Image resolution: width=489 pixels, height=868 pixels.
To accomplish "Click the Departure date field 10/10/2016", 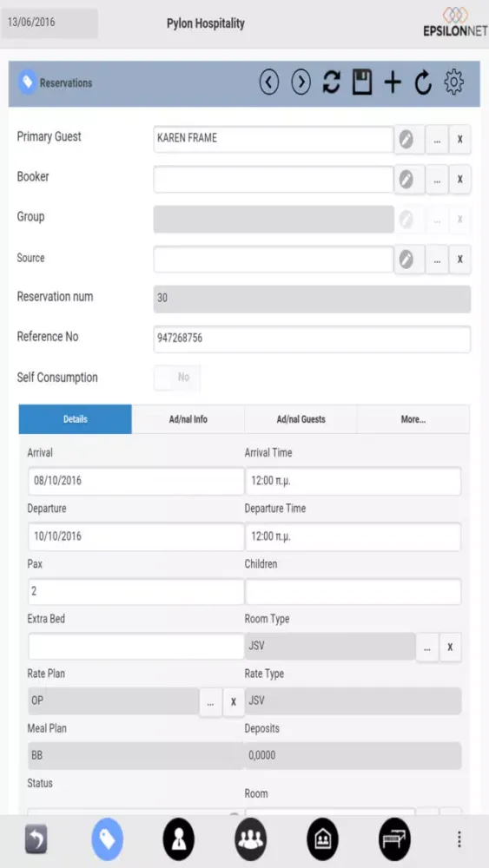I will coord(135,536).
